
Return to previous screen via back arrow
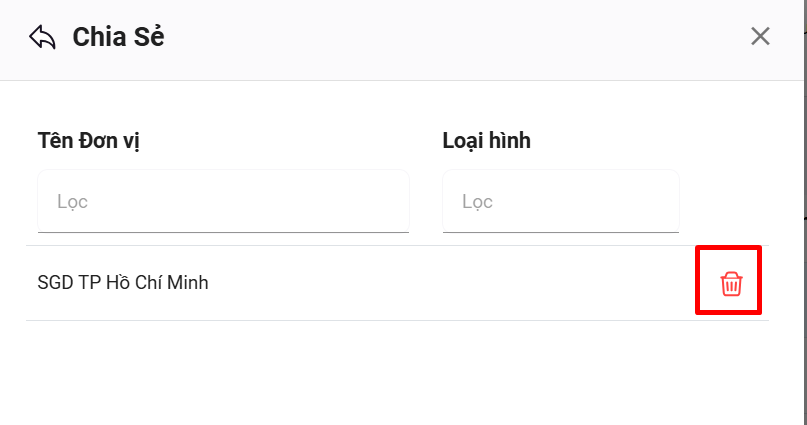click(42, 38)
